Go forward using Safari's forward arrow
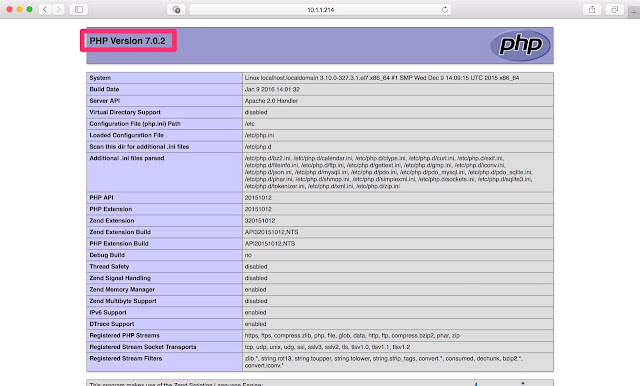 pyautogui.click(x=58, y=9)
